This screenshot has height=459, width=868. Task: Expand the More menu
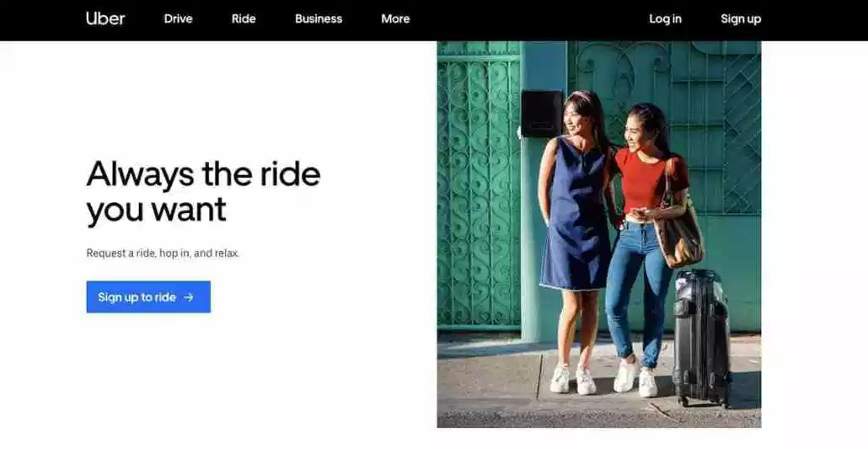point(395,19)
